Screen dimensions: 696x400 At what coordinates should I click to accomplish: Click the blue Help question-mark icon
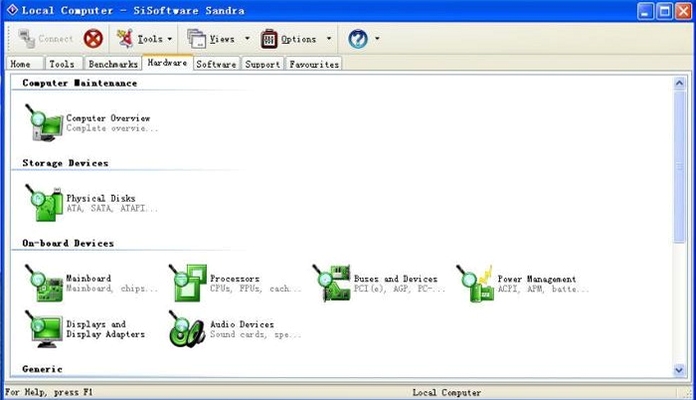(x=358, y=39)
